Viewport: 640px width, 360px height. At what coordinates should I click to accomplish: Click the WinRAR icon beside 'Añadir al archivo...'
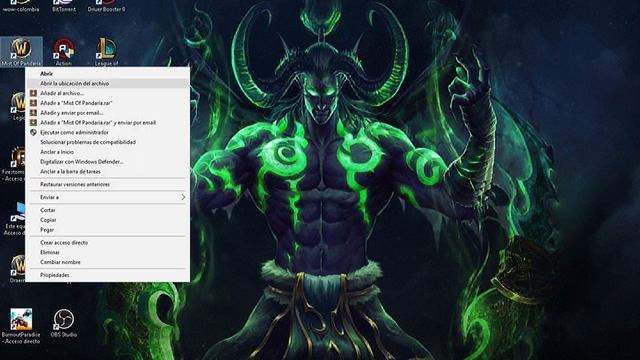click(x=33, y=93)
